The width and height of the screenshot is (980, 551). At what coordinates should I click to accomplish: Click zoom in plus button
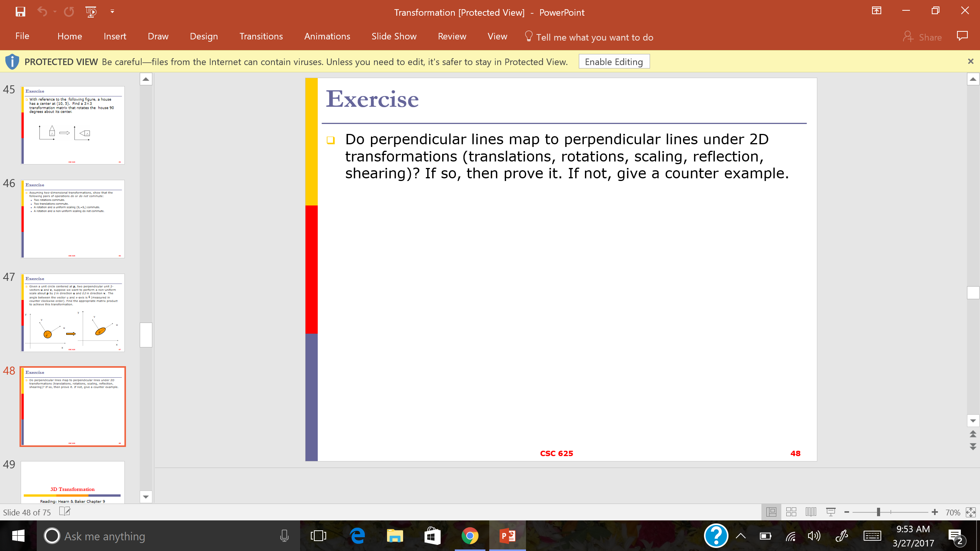pyautogui.click(x=935, y=512)
